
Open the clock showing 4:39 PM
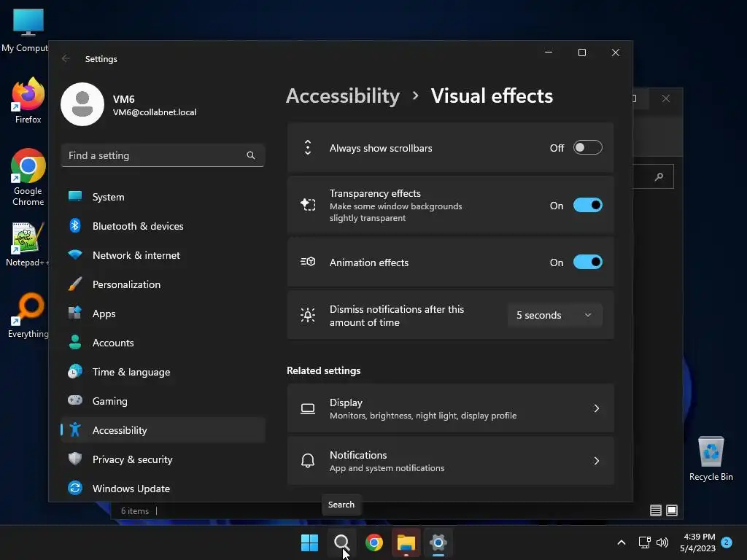[x=698, y=542]
